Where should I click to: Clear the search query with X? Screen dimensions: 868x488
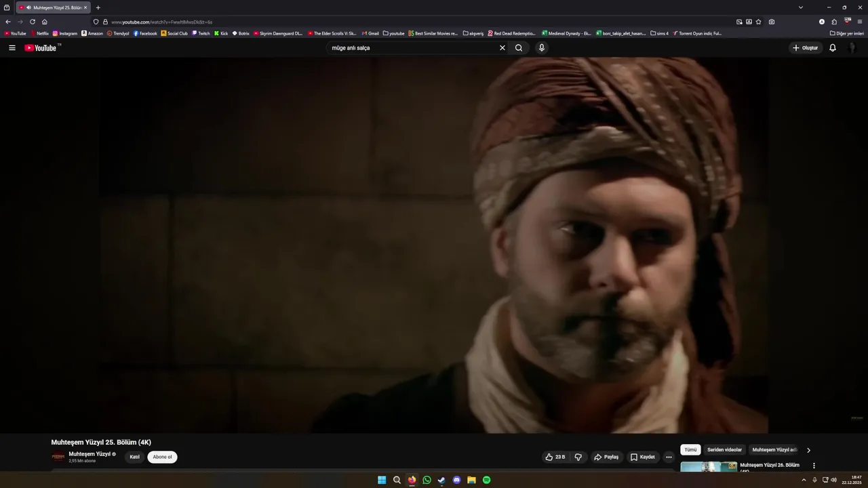click(502, 48)
